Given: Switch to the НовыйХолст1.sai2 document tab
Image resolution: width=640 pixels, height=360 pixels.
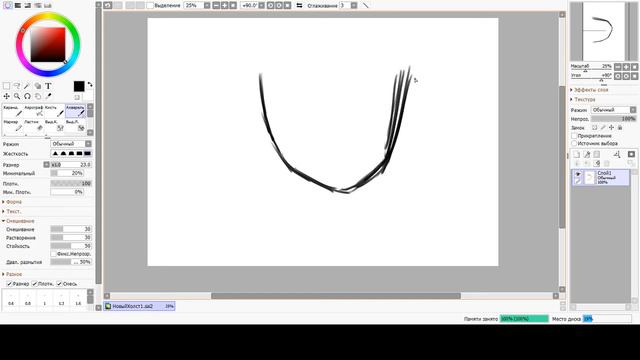Looking at the screenshot, I should click(139, 306).
